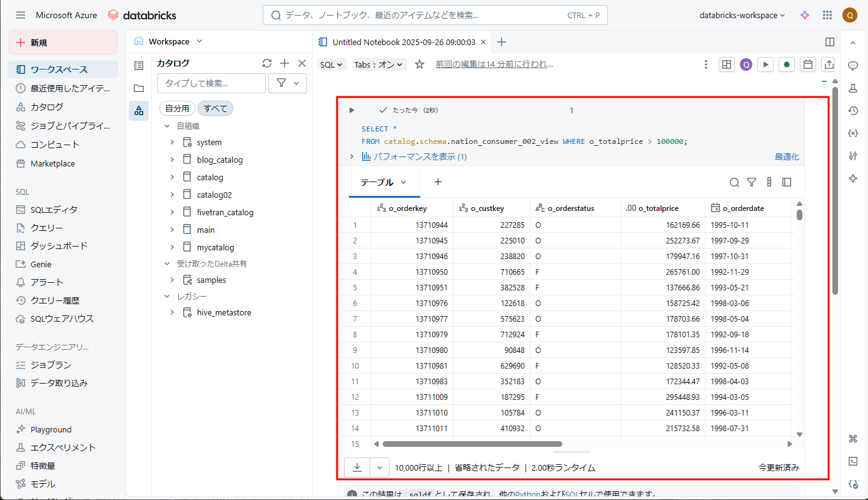
Task: Click the Run all play icon
Action: [765, 64]
